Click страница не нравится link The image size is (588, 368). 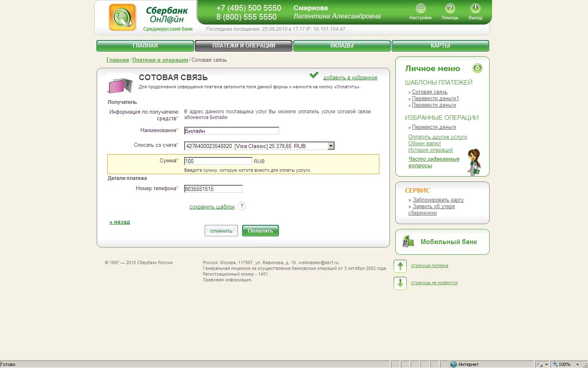tap(434, 283)
